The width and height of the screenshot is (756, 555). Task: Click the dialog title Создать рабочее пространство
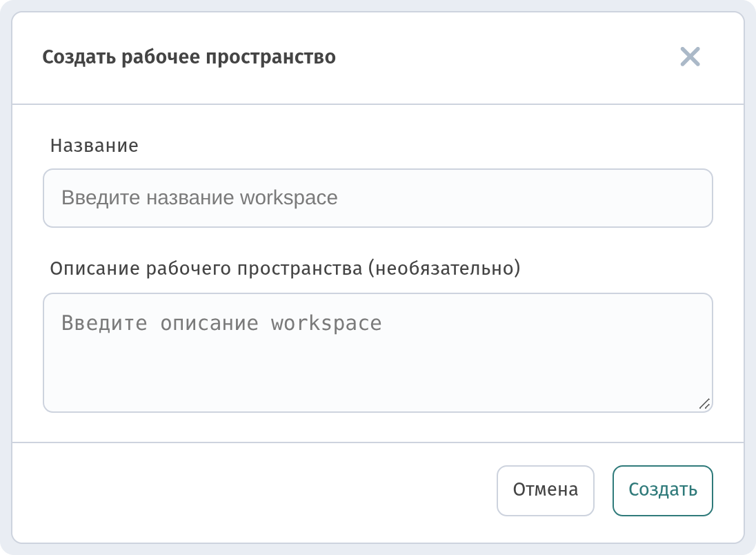point(189,57)
